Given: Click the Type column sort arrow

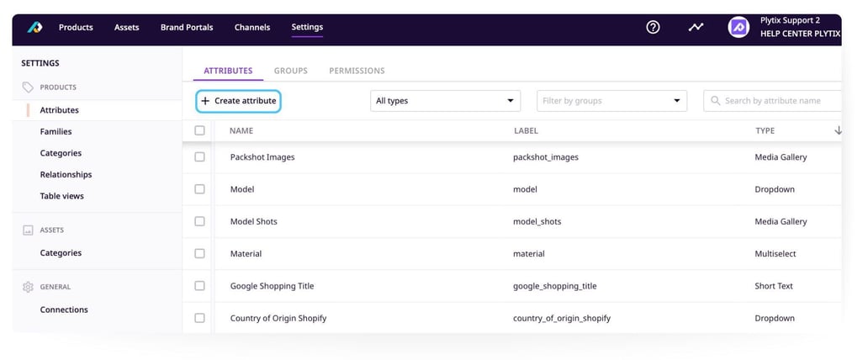Looking at the screenshot, I should tap(838, 130).
